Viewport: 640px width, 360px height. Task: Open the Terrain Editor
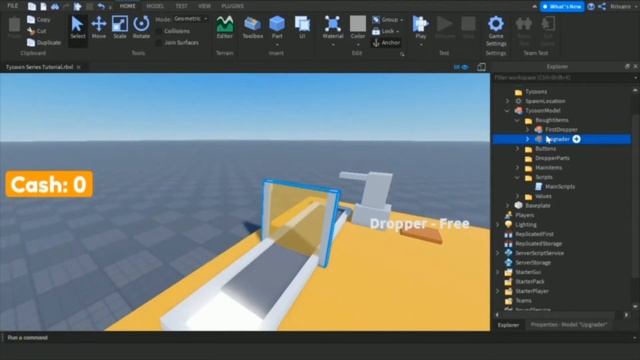[x=224, y=28]
